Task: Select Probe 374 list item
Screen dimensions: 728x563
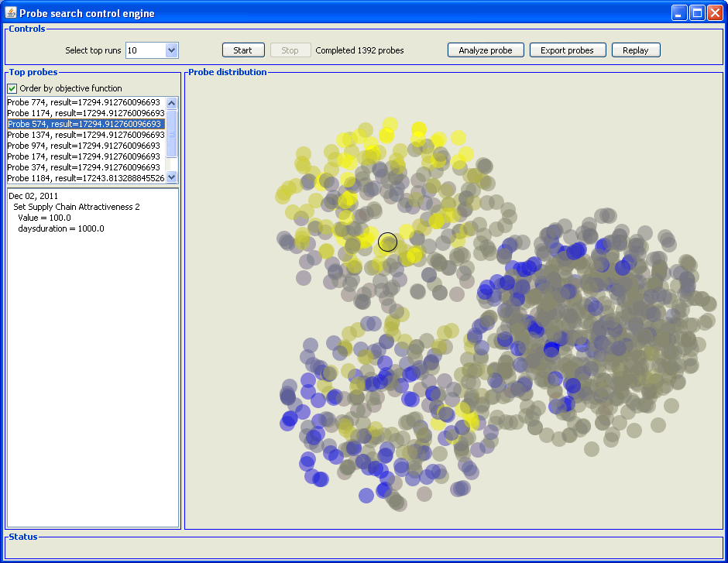Action: [x=84, y=167]
